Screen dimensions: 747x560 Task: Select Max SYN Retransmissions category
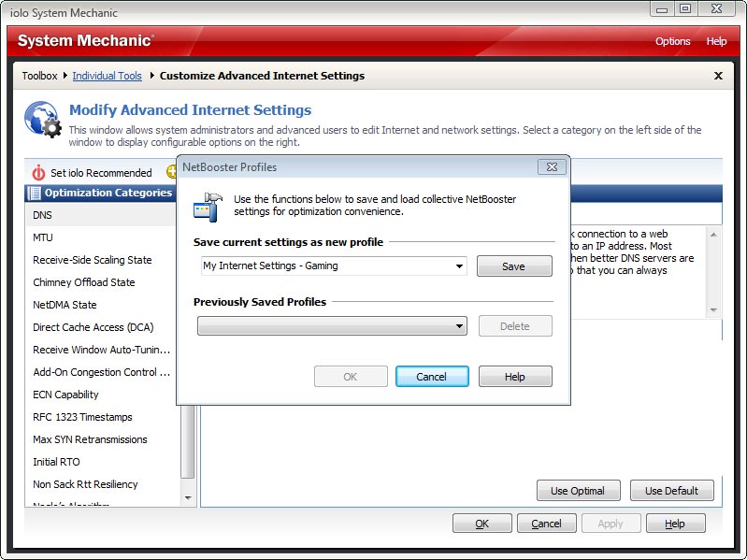click(x=103, y=439)
